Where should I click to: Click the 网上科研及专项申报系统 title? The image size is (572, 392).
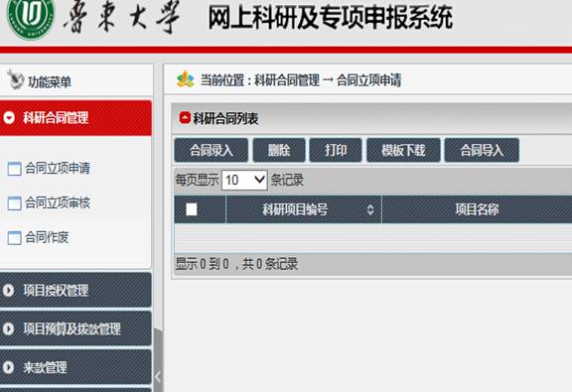pos(331,17)
